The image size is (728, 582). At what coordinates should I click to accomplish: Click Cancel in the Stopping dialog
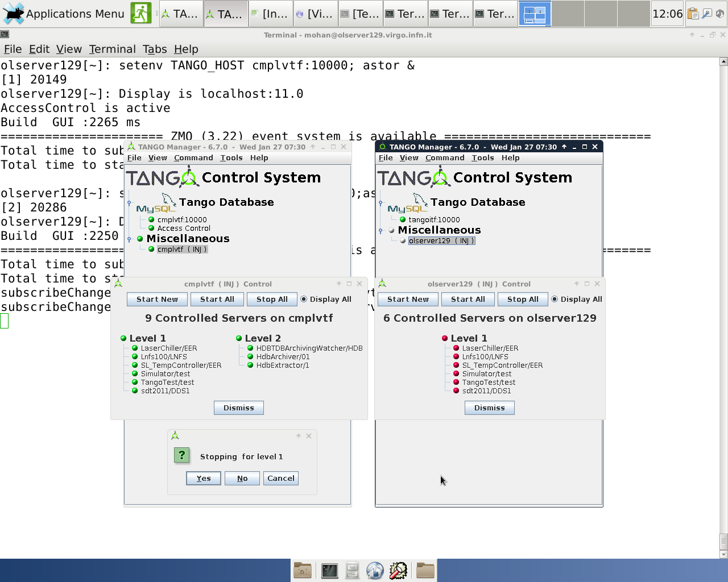(x=281, y=478)
